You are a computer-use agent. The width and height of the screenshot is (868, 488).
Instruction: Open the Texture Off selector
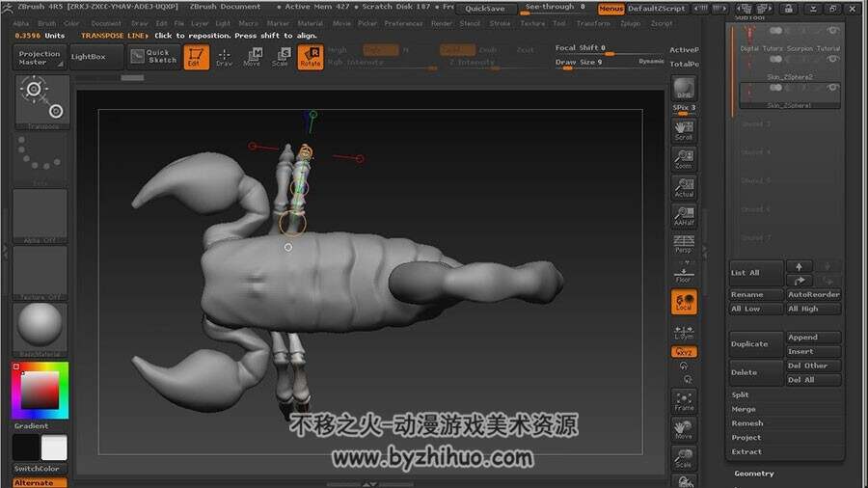40,273
